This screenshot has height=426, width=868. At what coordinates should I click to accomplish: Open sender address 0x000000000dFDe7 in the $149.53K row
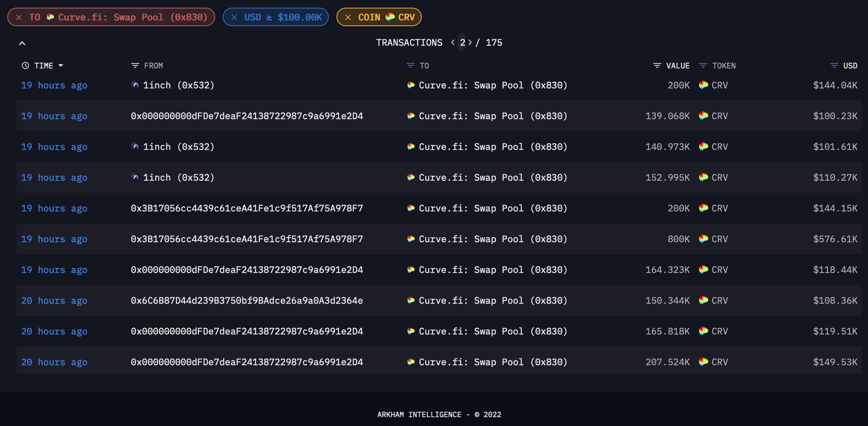247,362
